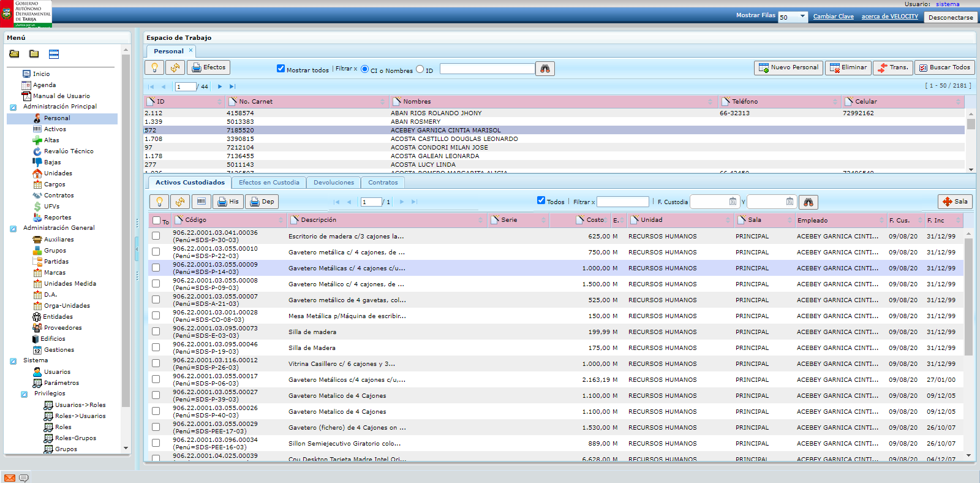Screen dimensions: 980x483
Task: Open Altas menu item
Action: click(x=51, y=140)
